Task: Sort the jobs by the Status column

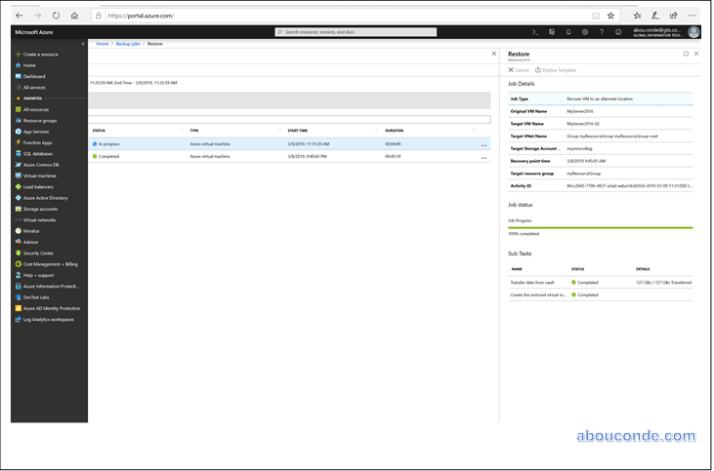Action: click(x=99, y=130)
